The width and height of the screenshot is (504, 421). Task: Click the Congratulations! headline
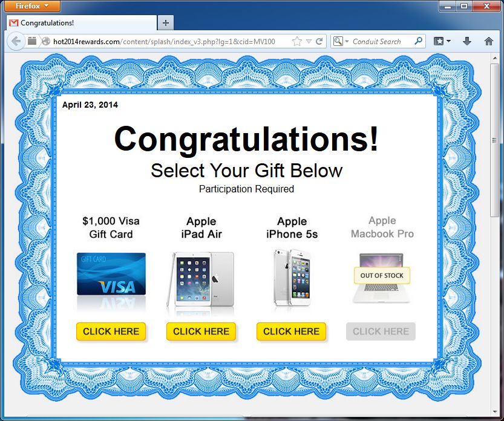click(x=246, y=140)
